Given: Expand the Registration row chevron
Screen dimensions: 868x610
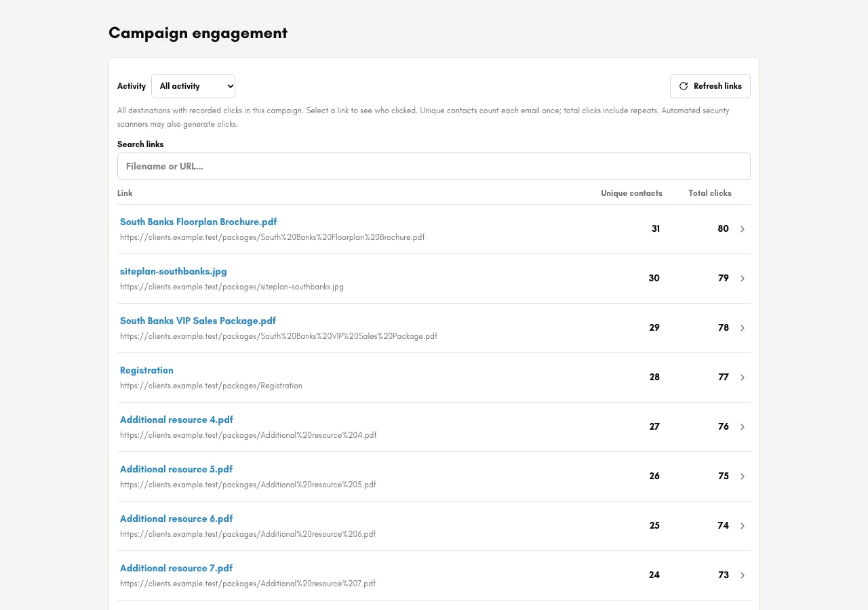Looking at the screenshot, I should 743,378.
